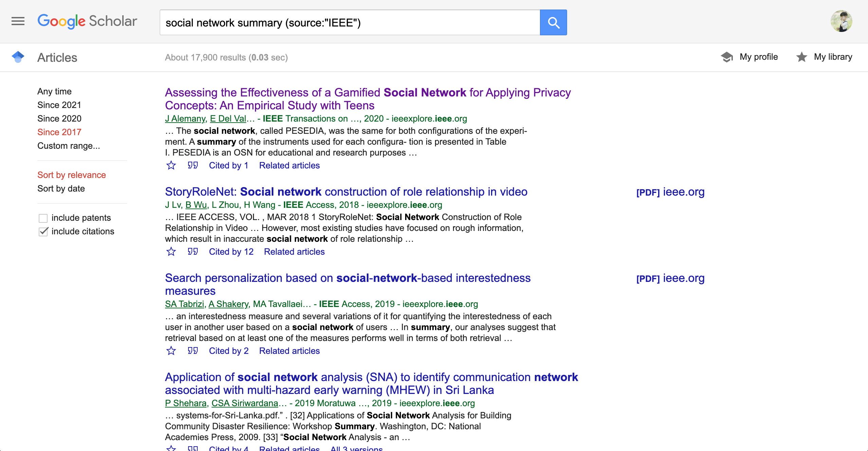868x451 pixels.
Task: Open Related articles for Gamified Social Network result
Action: tap(289, 165)
